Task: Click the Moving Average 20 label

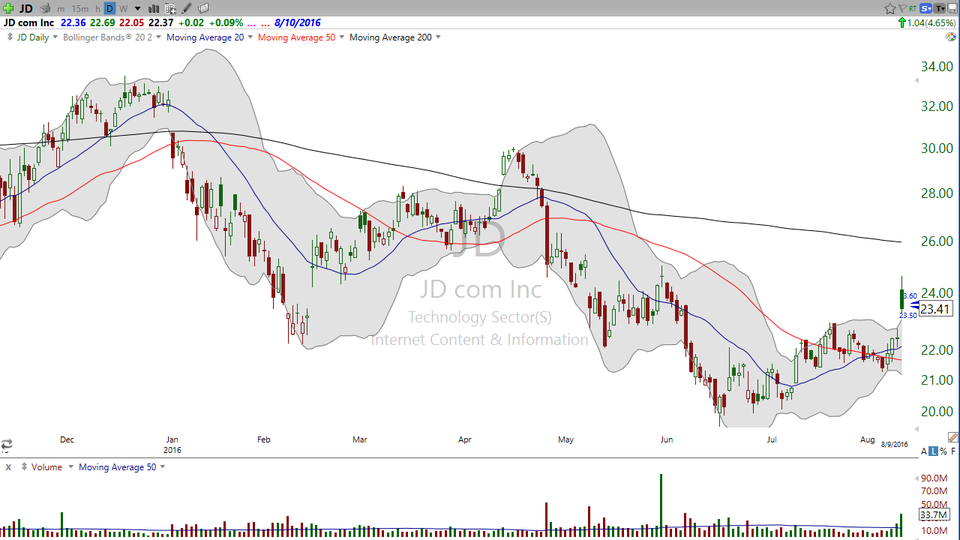Action: (205, 37)
